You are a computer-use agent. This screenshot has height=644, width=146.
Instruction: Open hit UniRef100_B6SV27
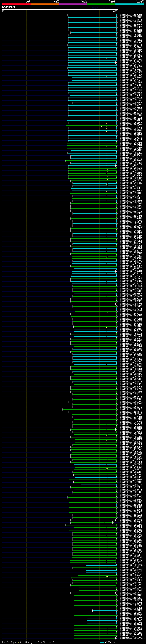tap(131, 321)
